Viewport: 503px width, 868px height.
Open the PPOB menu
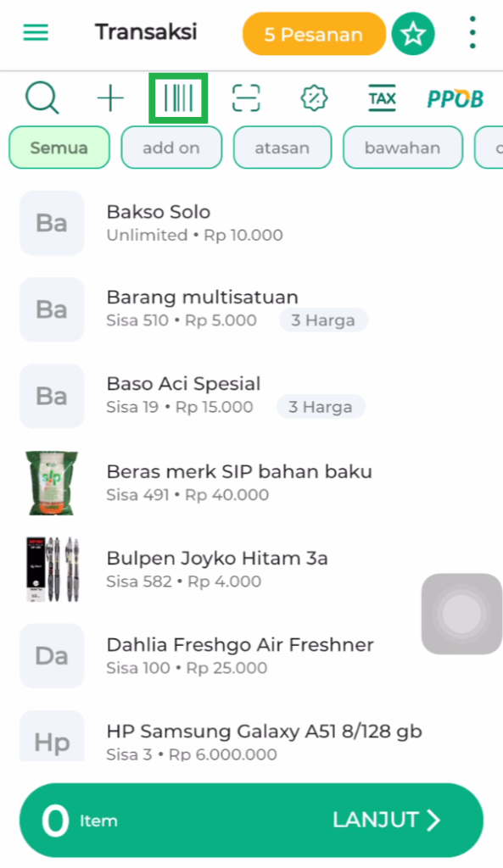pos(455,97)
